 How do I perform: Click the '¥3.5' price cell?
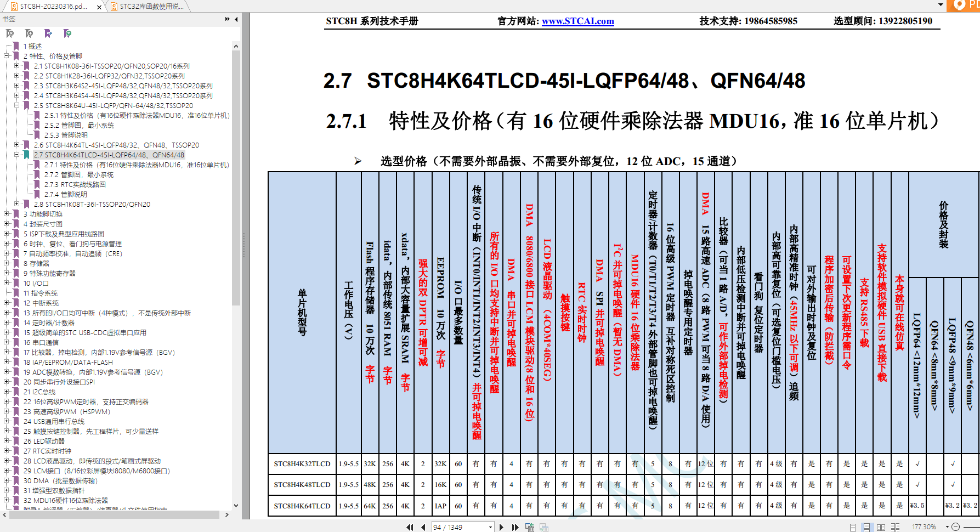click(x=917, y=506)
